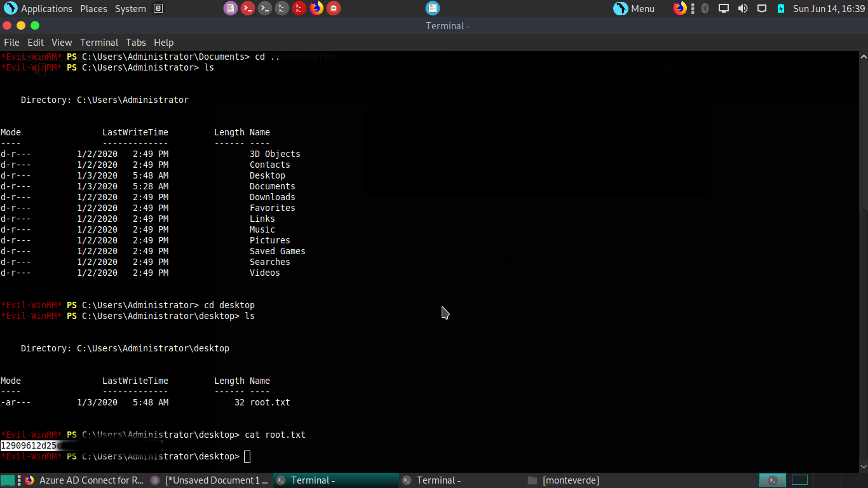Viewport: 868px width, 488px height.
Task: Click the purple text editor launcher icon
Action: 231,8
